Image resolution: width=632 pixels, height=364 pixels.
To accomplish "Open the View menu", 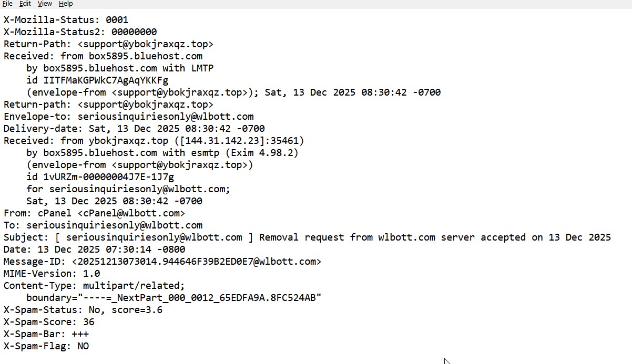I will 45,4.
